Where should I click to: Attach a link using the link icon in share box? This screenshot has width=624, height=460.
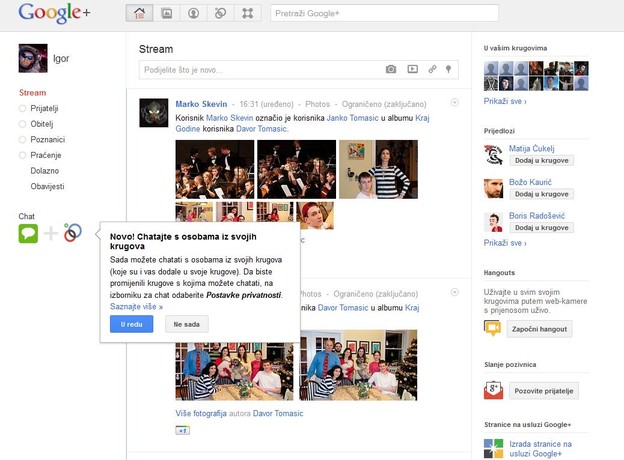click(x=432, y=69)
